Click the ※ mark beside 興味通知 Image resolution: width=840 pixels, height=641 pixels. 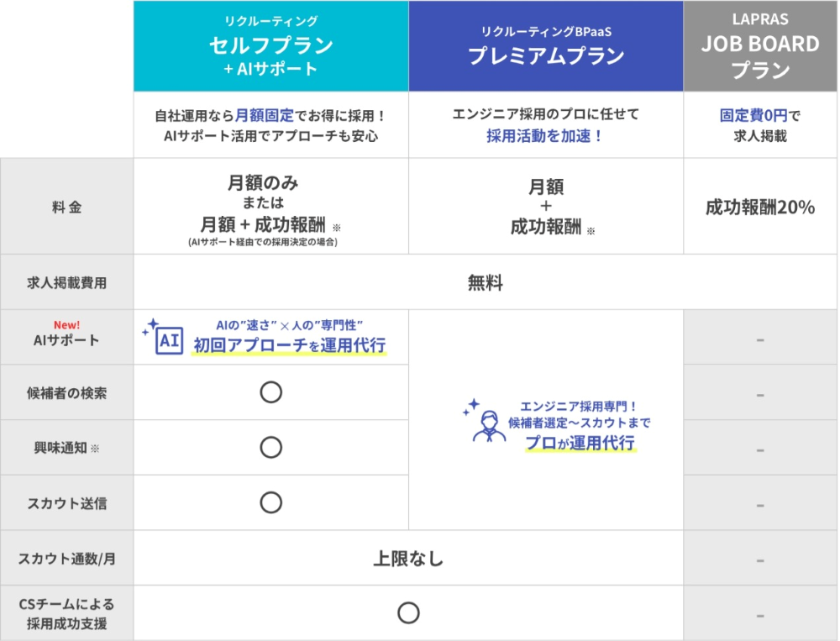[95, 449]
